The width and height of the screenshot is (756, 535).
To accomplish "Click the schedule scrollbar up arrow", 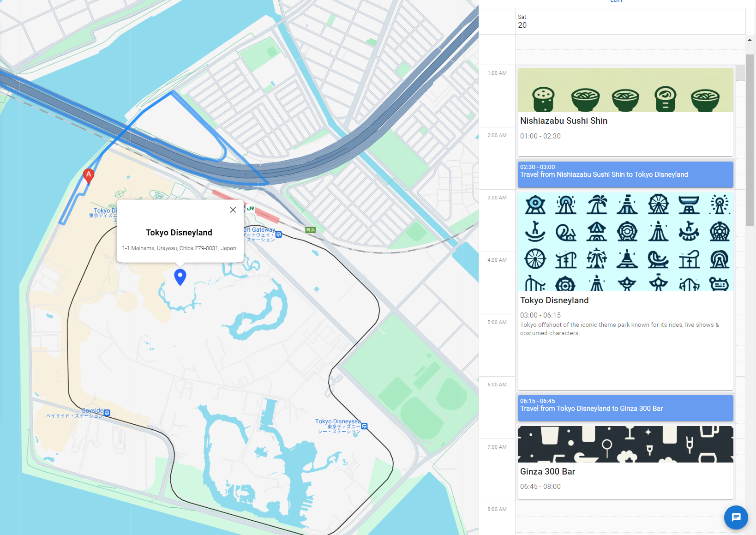I will pos(750,40).
